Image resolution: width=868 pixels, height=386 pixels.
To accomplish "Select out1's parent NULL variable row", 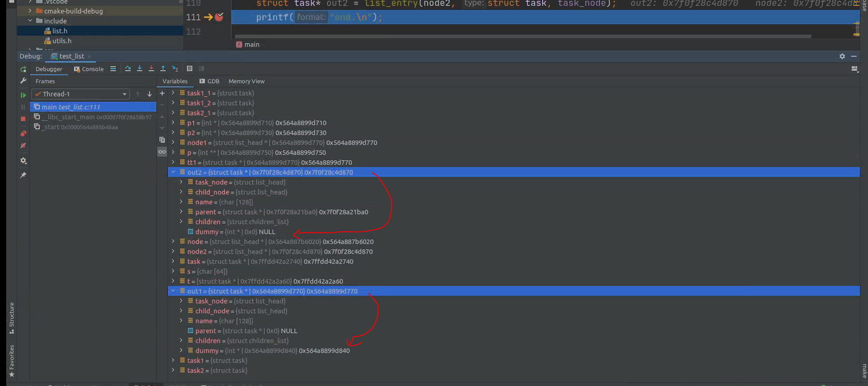I will point(514,331).
